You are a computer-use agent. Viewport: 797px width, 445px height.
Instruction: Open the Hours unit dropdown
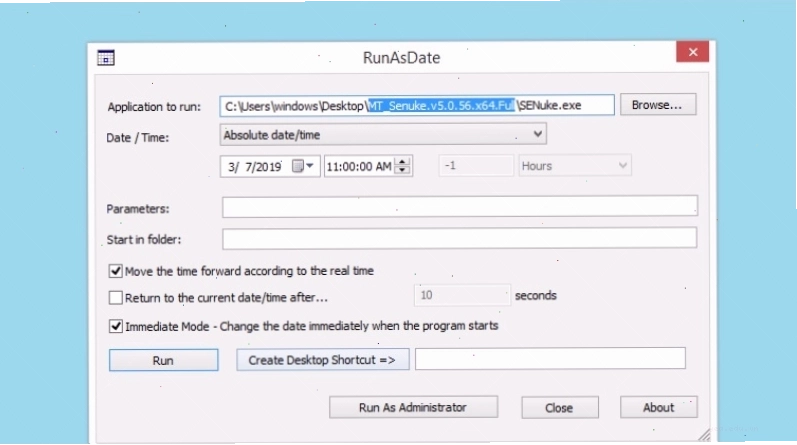(575, 166)
